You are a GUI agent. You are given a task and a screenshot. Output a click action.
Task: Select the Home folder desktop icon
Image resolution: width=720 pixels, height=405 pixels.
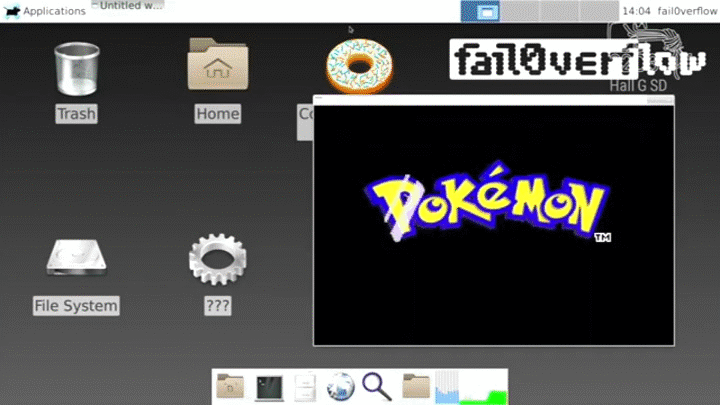[217, 68]
